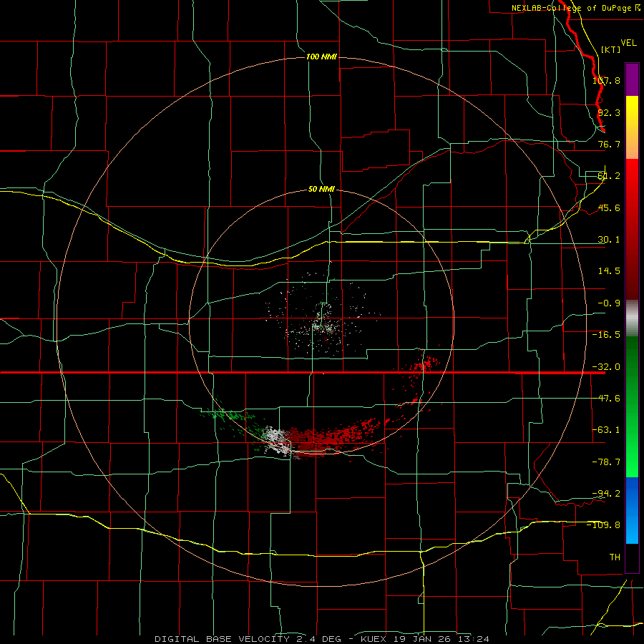Click the -94.2 legend value
Screen dimensions: 644x644
pos(606,493)
